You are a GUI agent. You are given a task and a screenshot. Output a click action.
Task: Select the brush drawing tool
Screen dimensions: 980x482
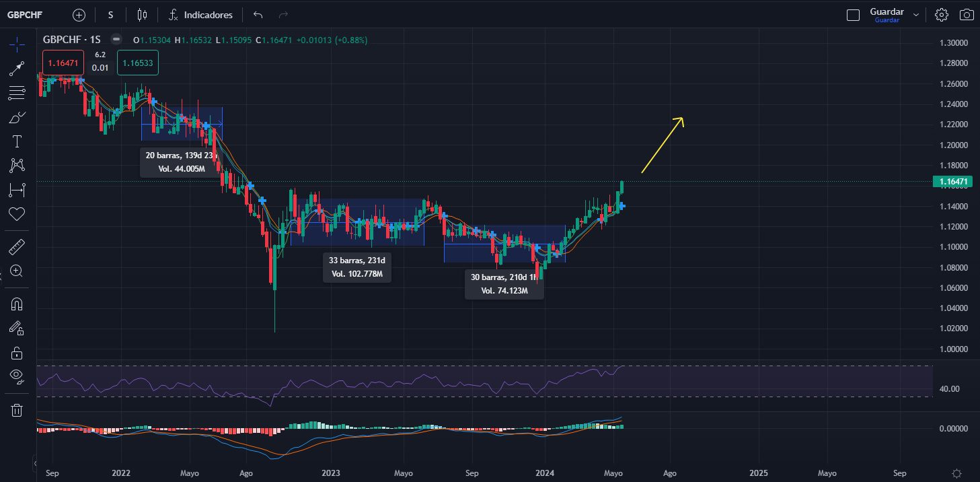(17, 117)
